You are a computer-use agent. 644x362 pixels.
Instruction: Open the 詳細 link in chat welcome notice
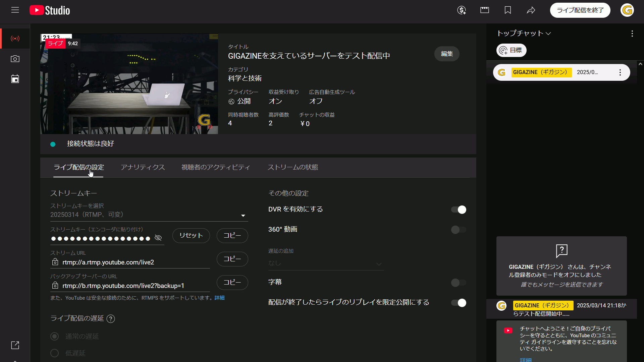pyautogui.click(x=526, y=360)
